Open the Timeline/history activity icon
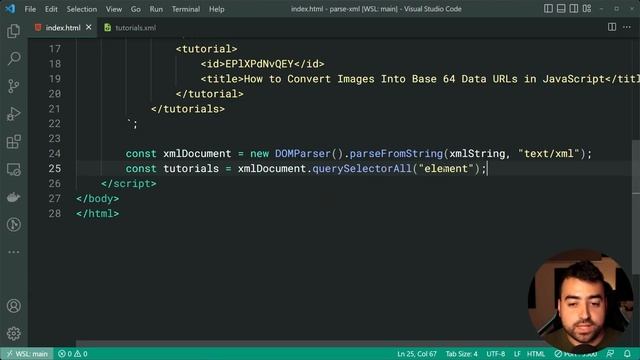 click(13, 224)
